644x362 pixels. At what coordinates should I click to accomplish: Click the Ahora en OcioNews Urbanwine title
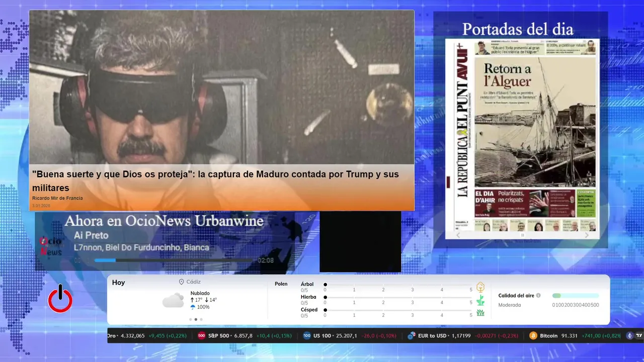pos(164,221)
